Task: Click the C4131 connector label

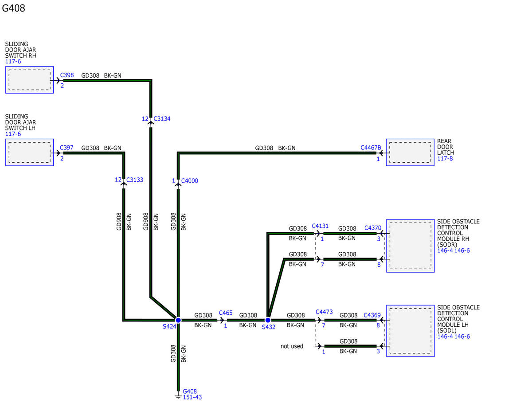Action: pyautogui.click(x=321, y=226)
